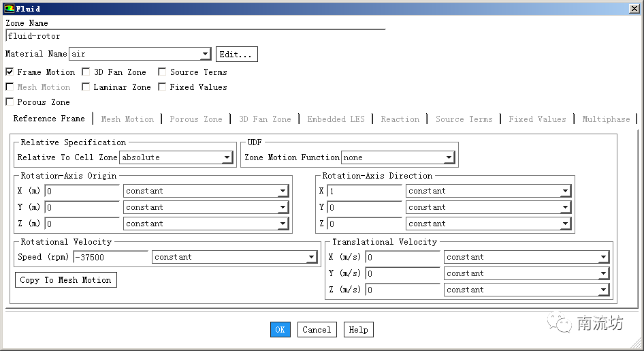Uncheck the Frame Motion checkbox
The image size is (644, 351).
[10, 72]
